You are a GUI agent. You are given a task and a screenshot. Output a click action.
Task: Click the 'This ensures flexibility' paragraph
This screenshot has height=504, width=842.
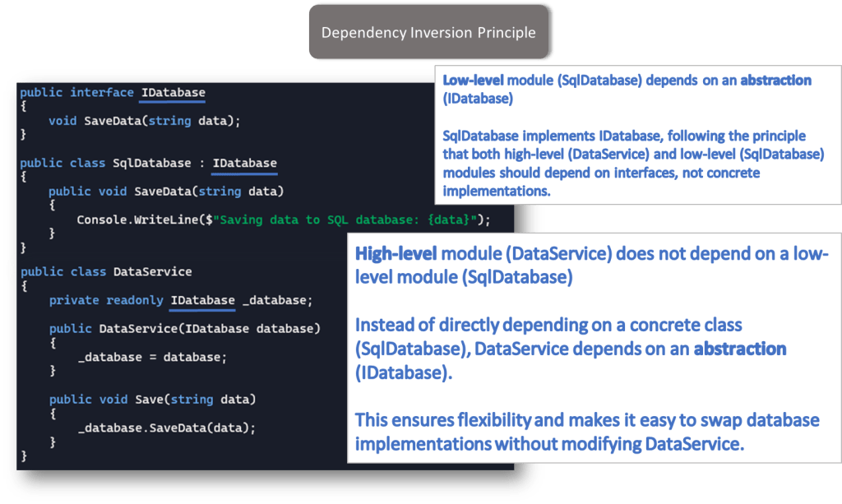click(x=587, y=432)
